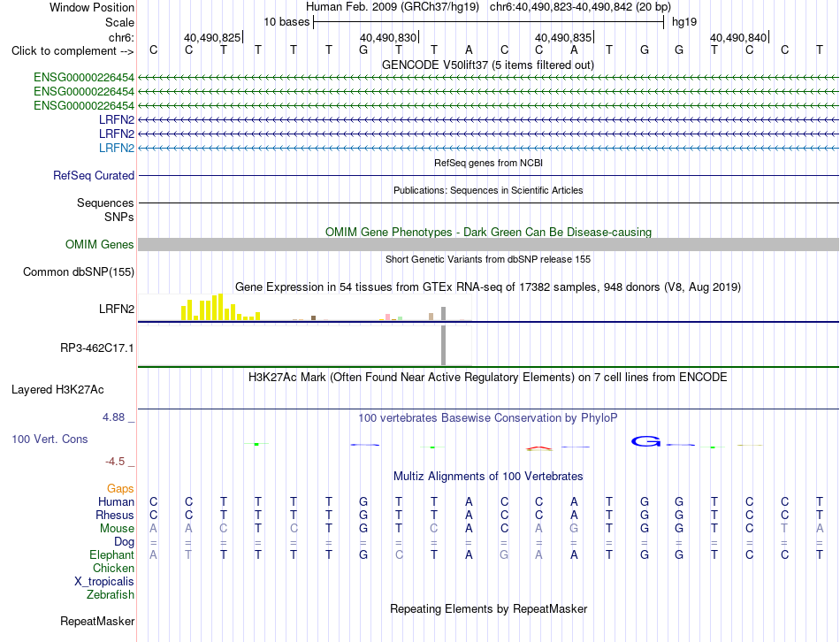The height and width of the screenshot is (642, 840).
Task: Click the -4.5 lower conservation scale value
Action: point(115,462)
